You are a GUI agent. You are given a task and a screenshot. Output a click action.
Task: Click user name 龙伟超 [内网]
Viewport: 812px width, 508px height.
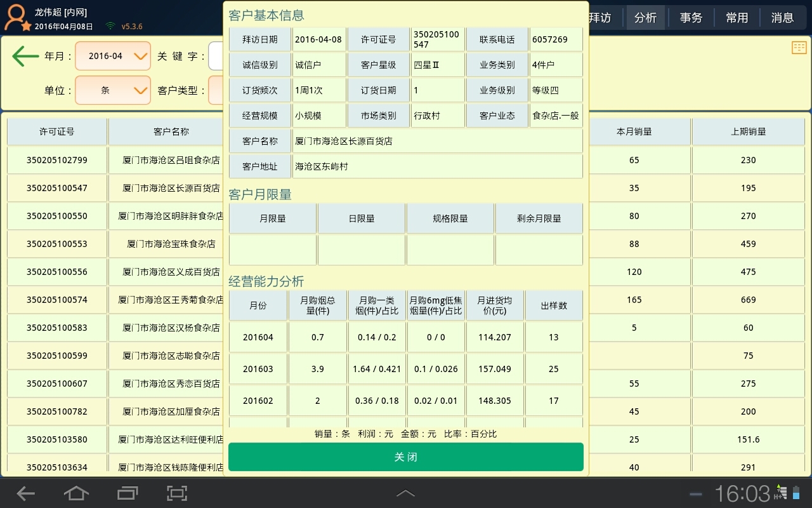click(61, 12)
